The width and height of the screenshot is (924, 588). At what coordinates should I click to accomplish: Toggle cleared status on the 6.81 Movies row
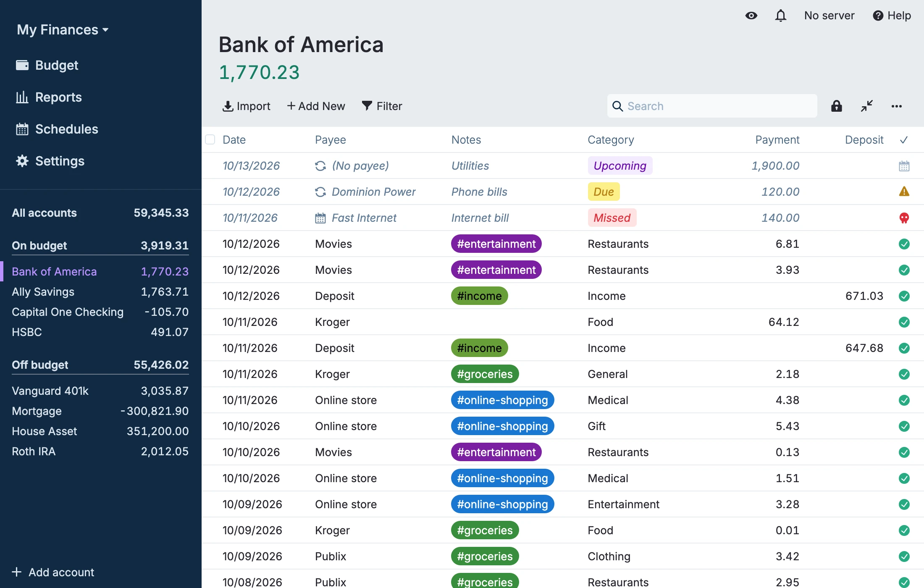click(x=904, y=244)
